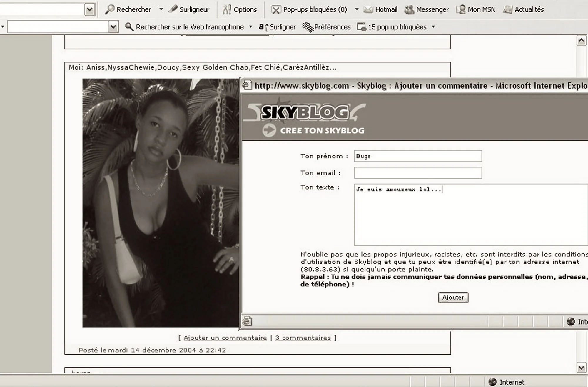View the 3 commentaires link
The height and width of the screenshot is (387, 588).
303,338
